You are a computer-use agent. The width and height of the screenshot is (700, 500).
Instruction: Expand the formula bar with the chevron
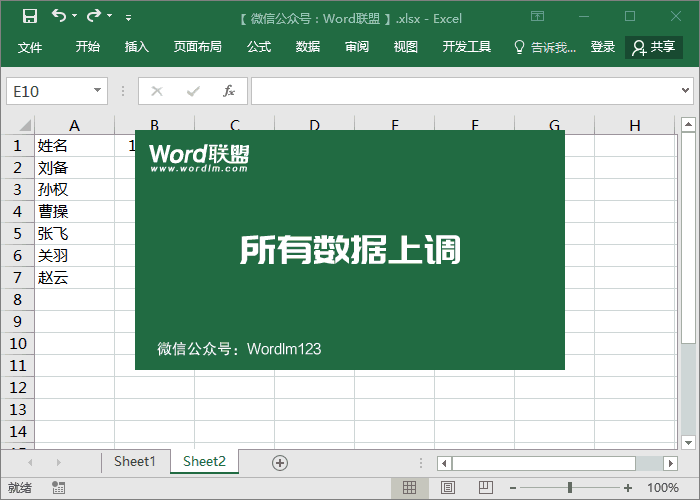[x=685, y=91]
